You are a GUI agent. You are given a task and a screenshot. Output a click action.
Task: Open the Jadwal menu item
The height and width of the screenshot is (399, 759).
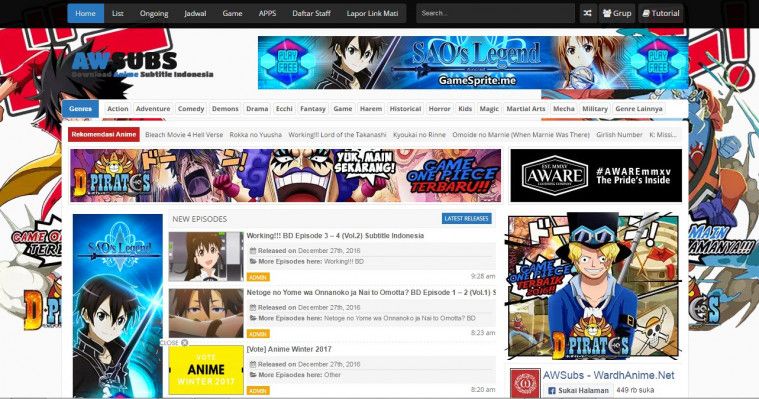[x=195, y=14]
